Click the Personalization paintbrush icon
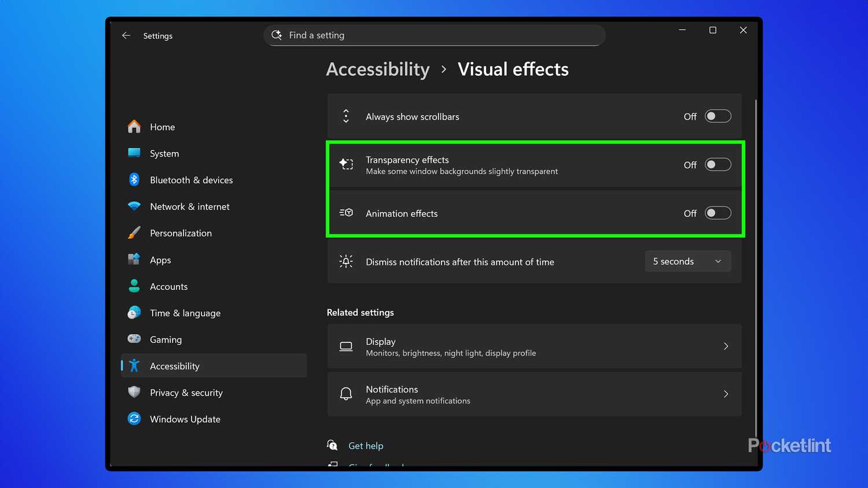The image size is (868, 488). pos(134,233)
